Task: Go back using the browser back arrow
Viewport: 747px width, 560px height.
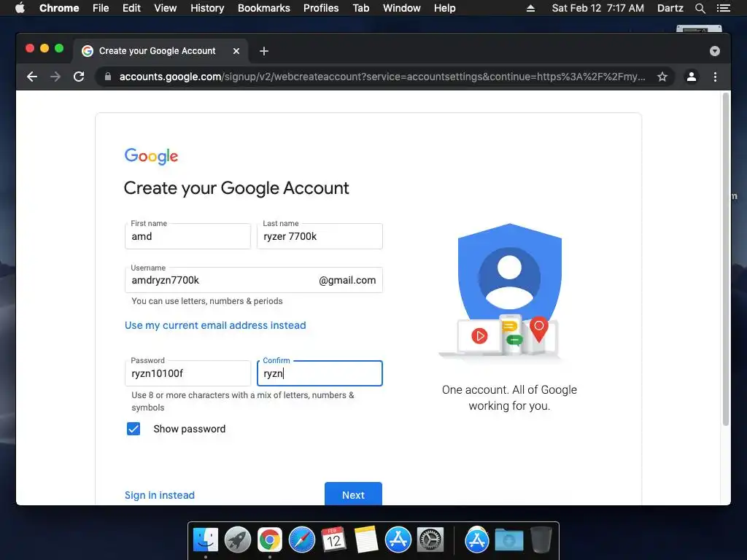Action: pyautogui.click(x=32, y=77)
